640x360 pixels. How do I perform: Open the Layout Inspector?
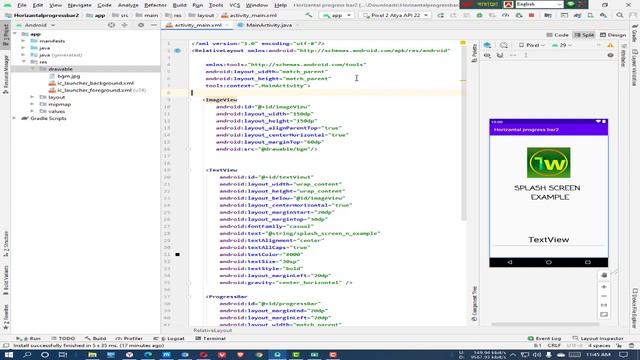[x=598, y=338]
